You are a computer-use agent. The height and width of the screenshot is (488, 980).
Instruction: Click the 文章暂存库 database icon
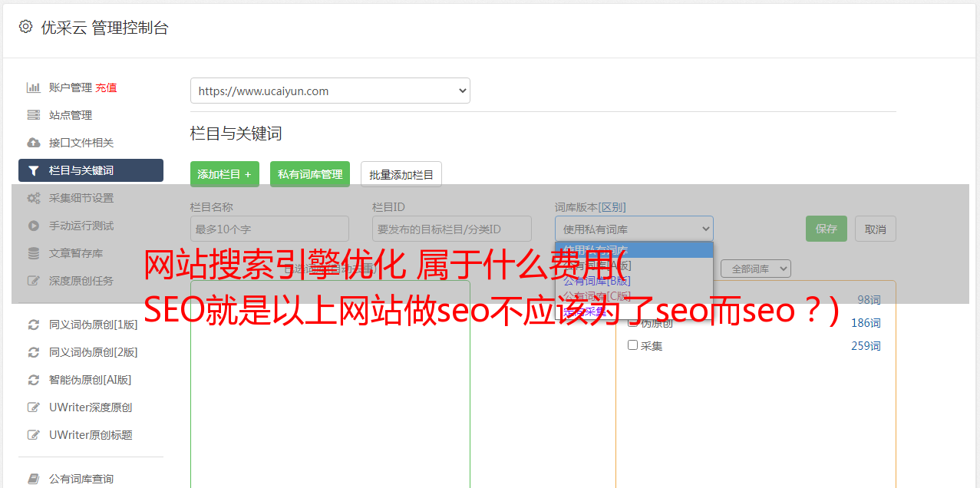[34, 253]
